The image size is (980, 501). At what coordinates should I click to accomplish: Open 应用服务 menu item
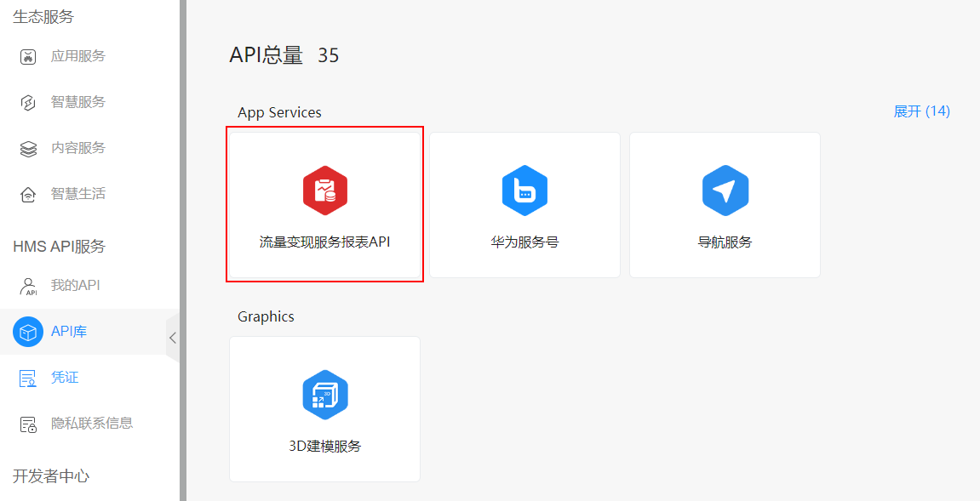tap(78, 56)
